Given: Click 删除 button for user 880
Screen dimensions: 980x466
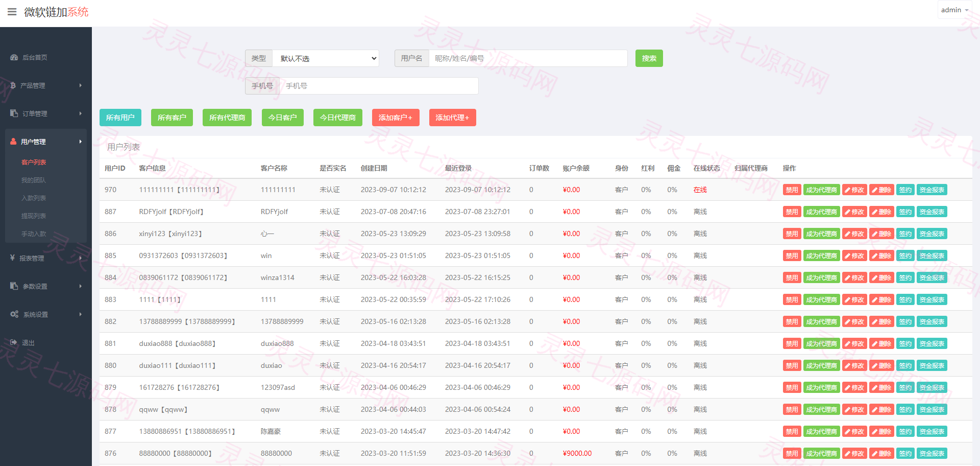Looking at the screenshot, I should pyautogui.click(x=881, y=365).
